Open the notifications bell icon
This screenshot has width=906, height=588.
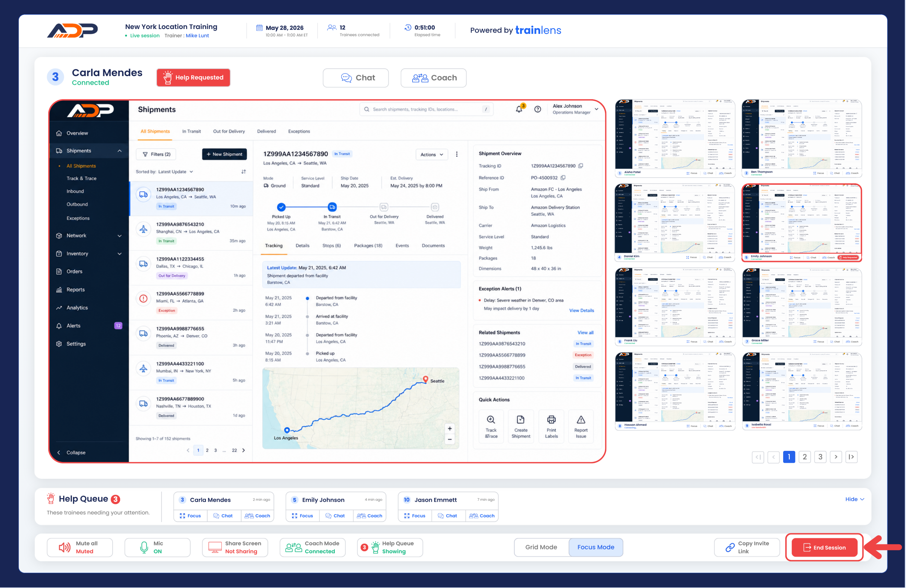(x=519, y=109)
